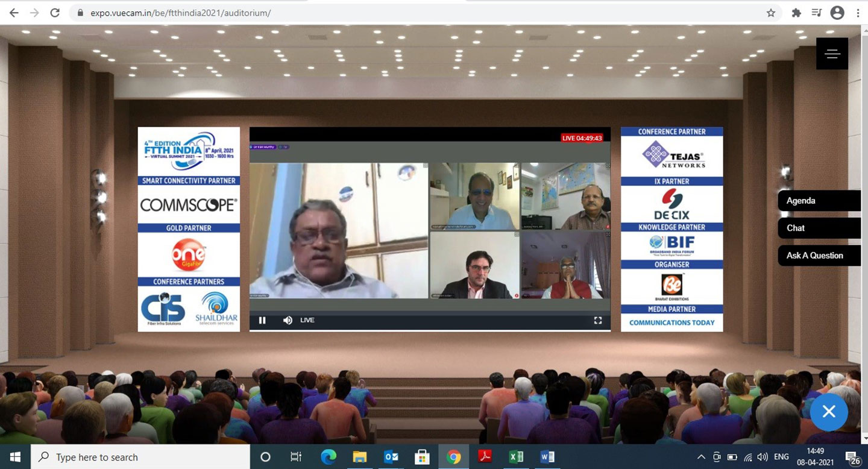The width and height of the screenshot is (868, 469).
Task: Bookmark this page with star icon
Action: tap(771, 13)
